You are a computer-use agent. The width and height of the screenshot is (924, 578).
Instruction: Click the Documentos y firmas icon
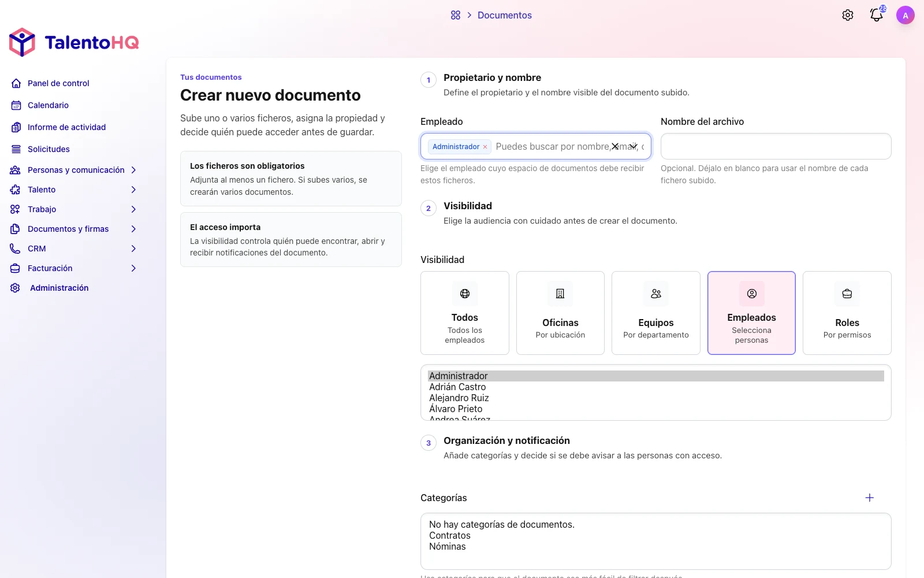[x=16, y=229]
